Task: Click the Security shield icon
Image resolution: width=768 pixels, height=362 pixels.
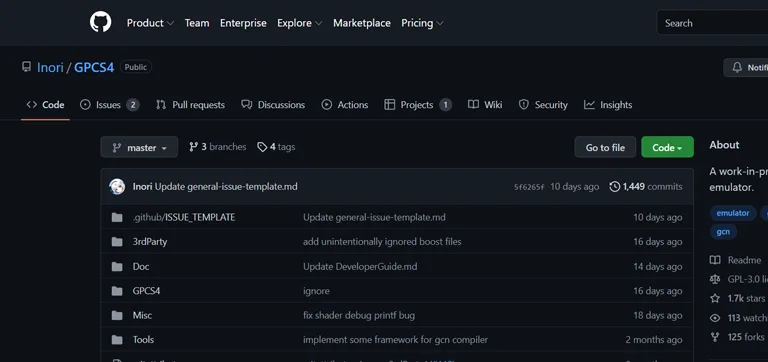Action: coord(524,104)
